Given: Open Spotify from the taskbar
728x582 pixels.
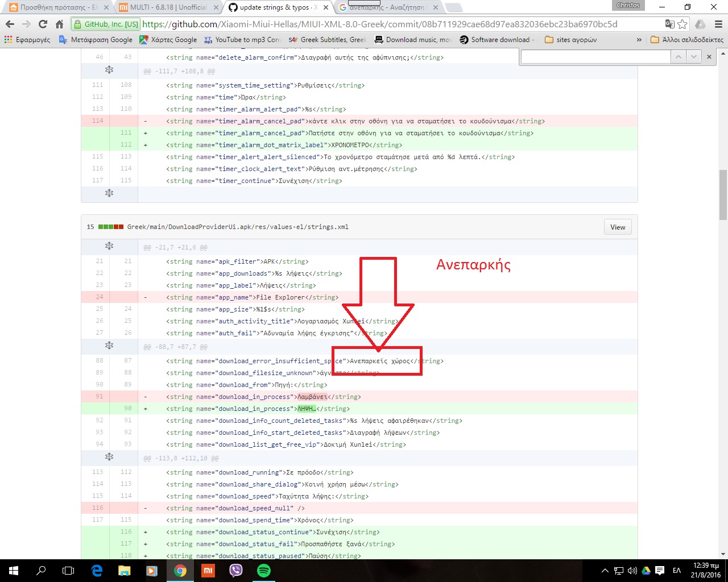Looking at the screenshot, I should pyautogui.click(x=264, y=571).
